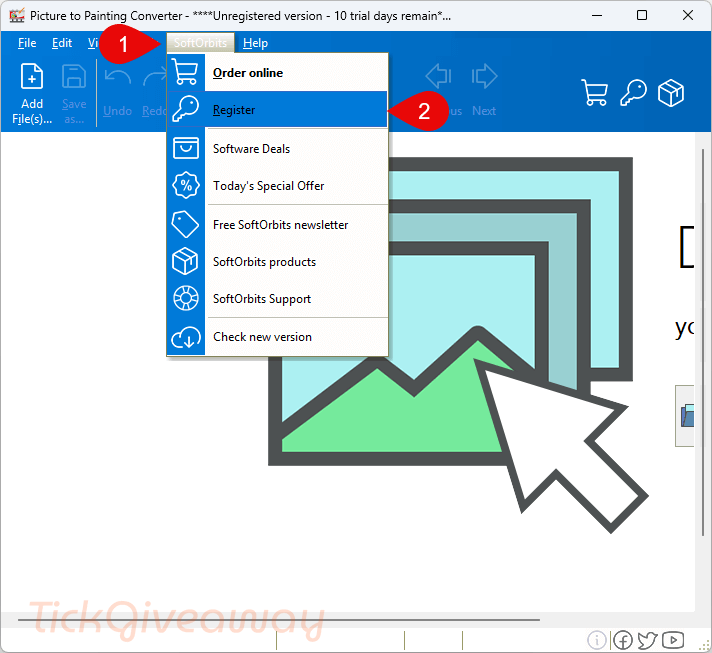Click the key icon beside Register
The width and height of the screenshot is (712, 653).
coord(186,109)
